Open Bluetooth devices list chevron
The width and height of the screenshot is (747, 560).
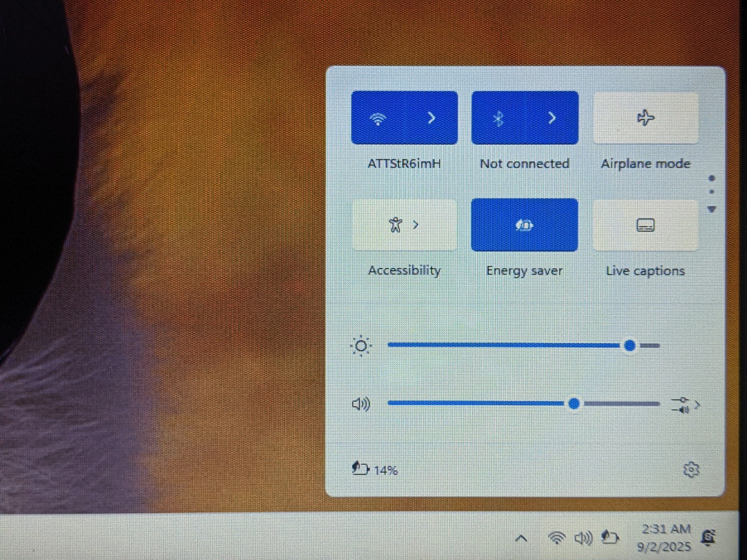pyautogui.click(x=552, y=118)
